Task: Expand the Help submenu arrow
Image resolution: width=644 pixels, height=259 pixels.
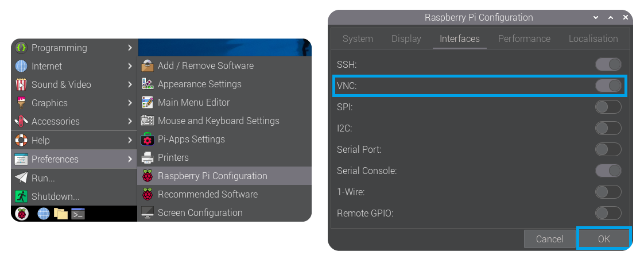Action: tap(130, 140)
